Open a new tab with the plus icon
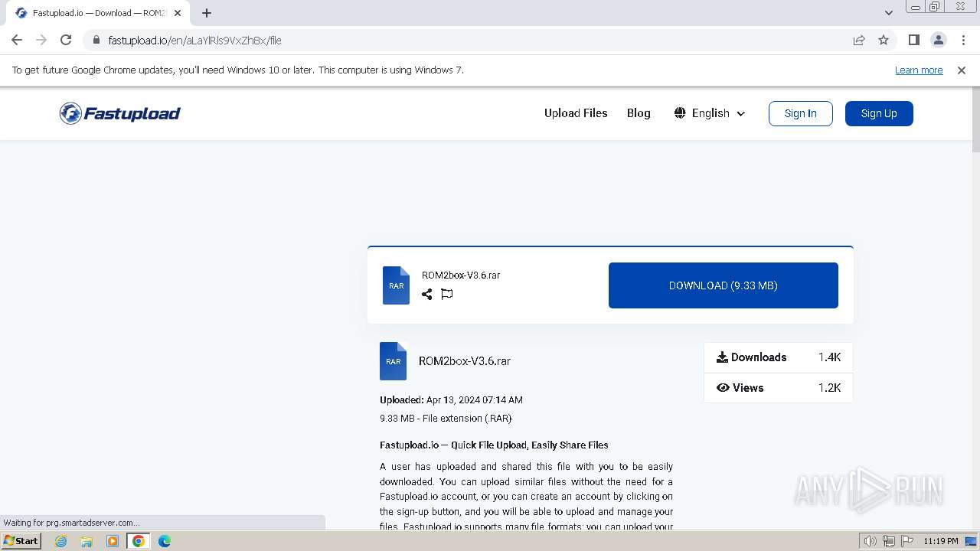The width and height of the screenshot is (980, 551). [x=207, y=13]
